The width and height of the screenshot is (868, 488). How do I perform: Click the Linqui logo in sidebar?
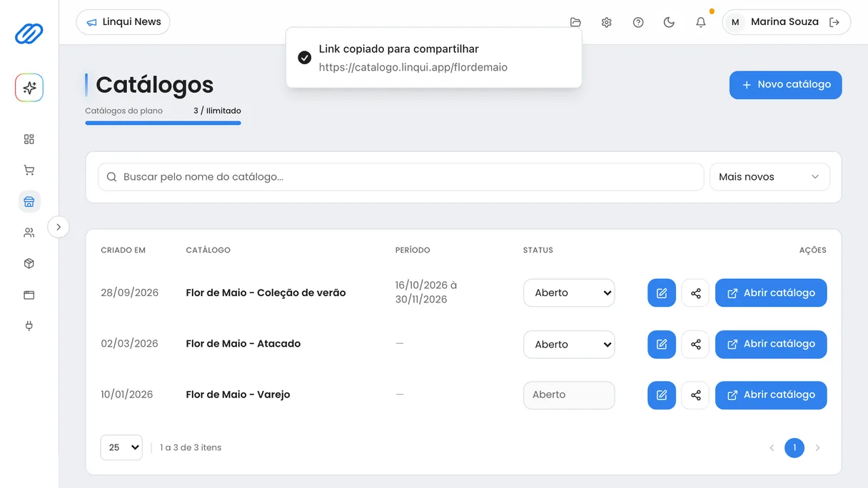click(x=29, y=34)
